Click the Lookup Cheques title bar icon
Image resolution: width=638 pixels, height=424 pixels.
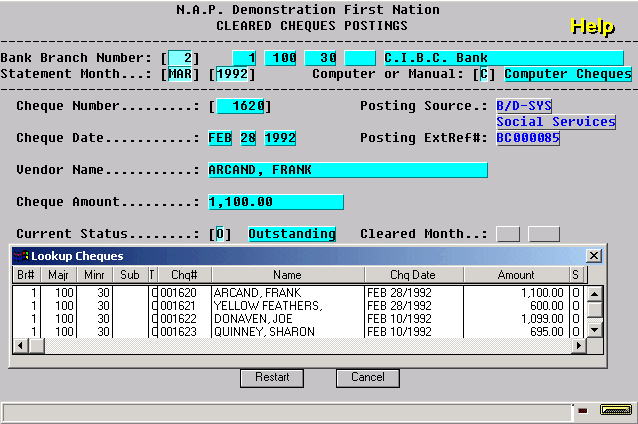tap(21, 256)
